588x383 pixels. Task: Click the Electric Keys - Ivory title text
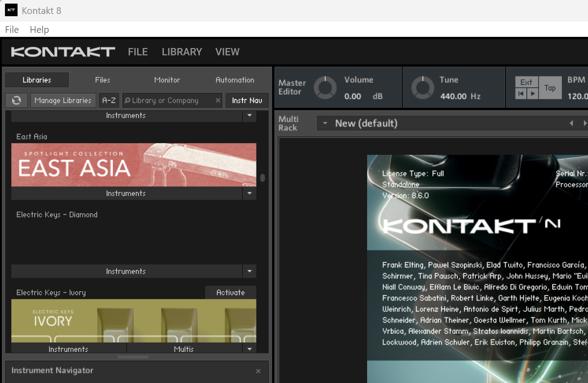pos(51,293)
